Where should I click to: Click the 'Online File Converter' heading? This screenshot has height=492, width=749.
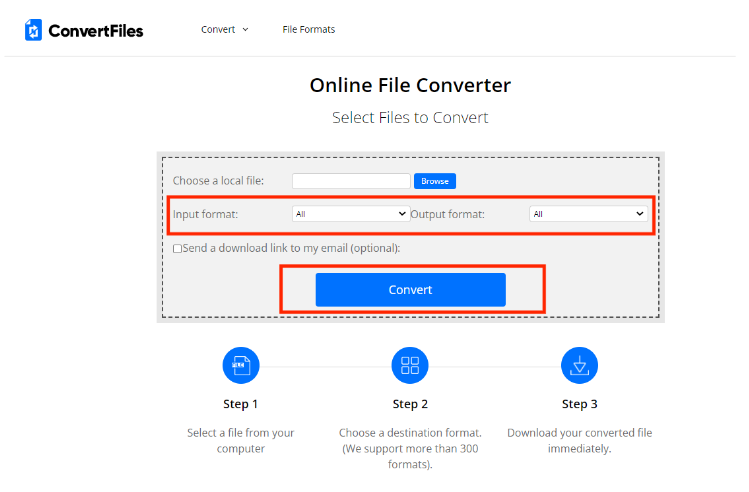[x=410, y=86]
